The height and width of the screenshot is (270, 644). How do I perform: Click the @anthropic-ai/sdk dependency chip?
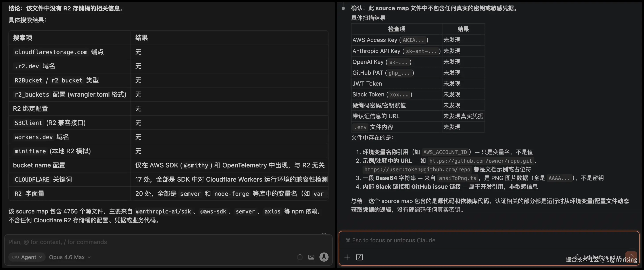[x=164, y=211]
